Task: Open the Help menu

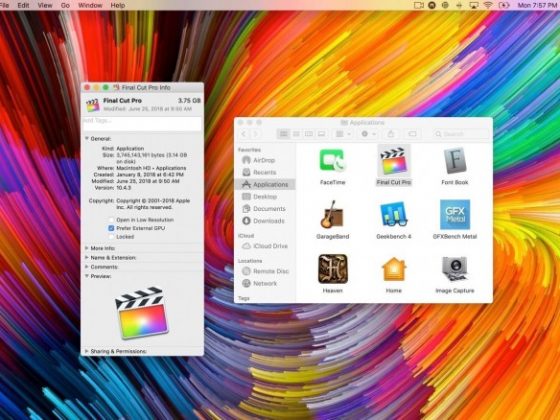Action: (x=118, y=5)
